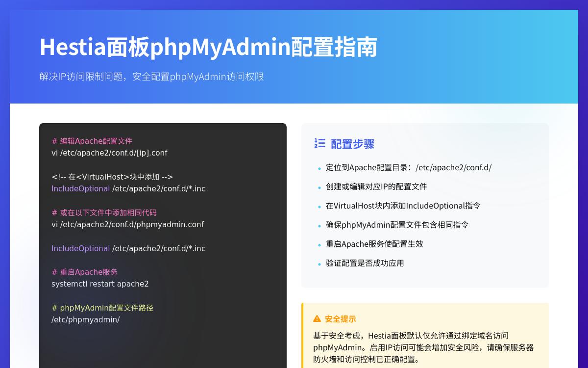588x368 pixels.
Task: Click the bullet dot before 定位到Apache配置目录
Action: pos(319,169)
